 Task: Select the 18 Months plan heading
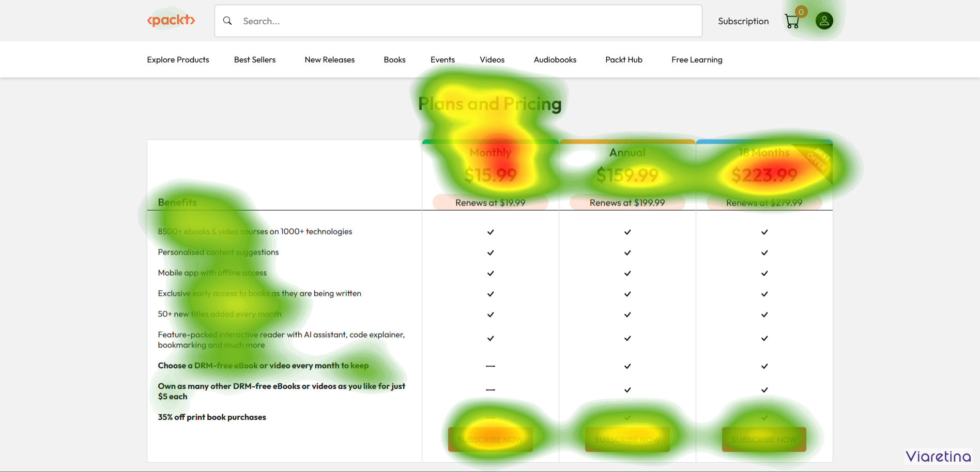click(x=764, y=152)
